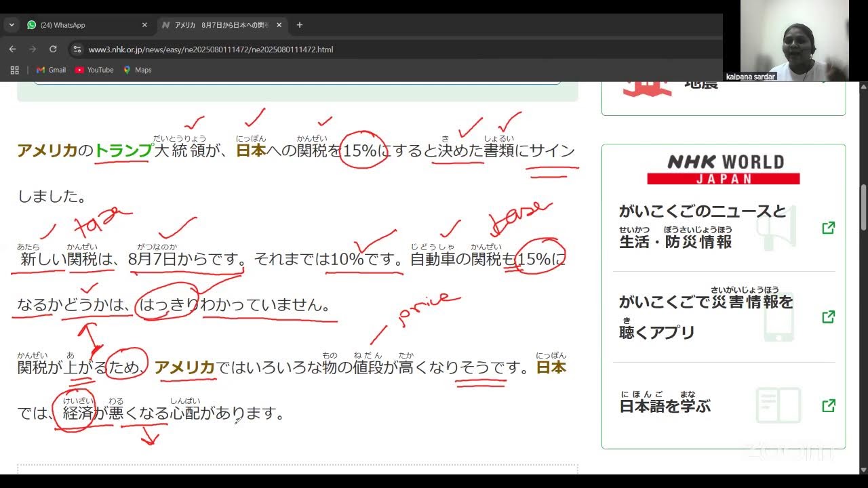
Task: Click external link icon beside 生活・防災情報
Action: pos(828,228)
